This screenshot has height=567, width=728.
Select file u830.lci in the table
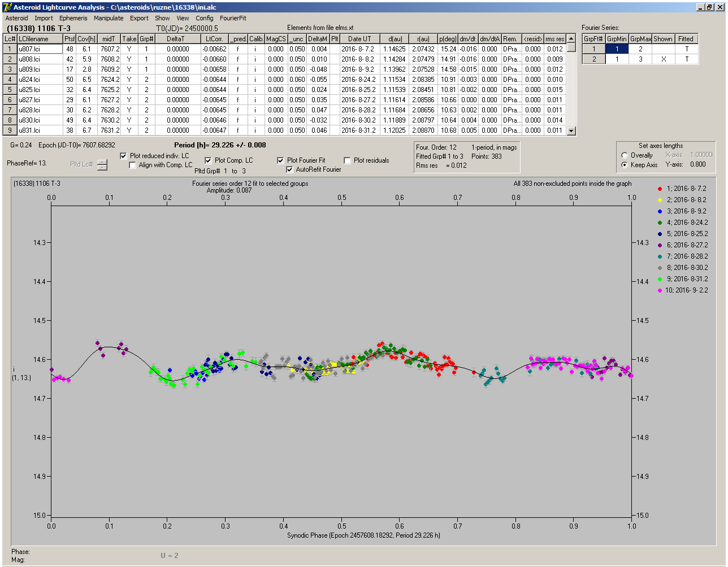(x=40, y=120)
